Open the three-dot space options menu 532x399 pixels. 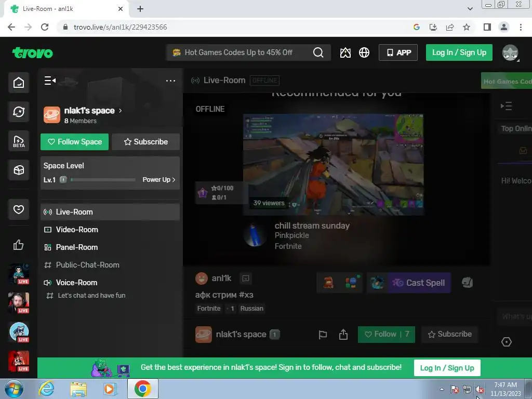point(170,81)
